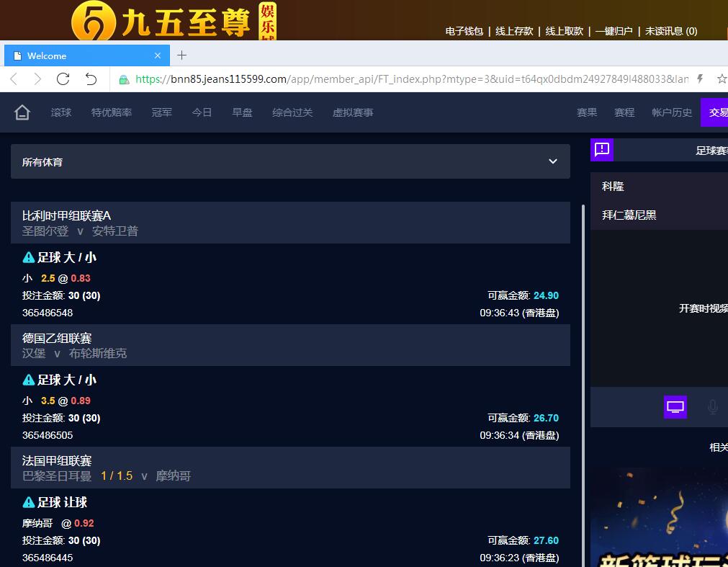Select the purple monitor video icon

(675, 407)
